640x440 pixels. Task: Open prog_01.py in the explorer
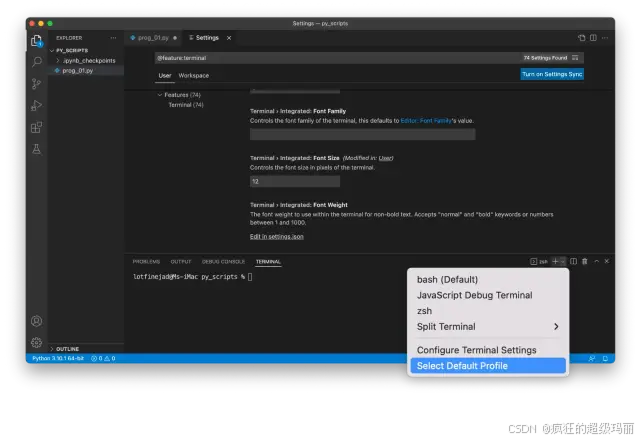click(x=78, y=71)
